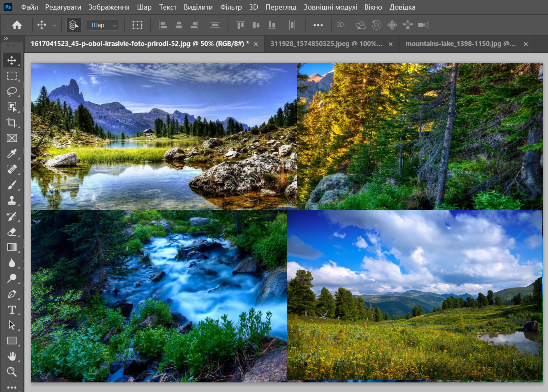Select the Horizontal Type tool
This screenshot has width=548, height=392.
tap(12, 310)
